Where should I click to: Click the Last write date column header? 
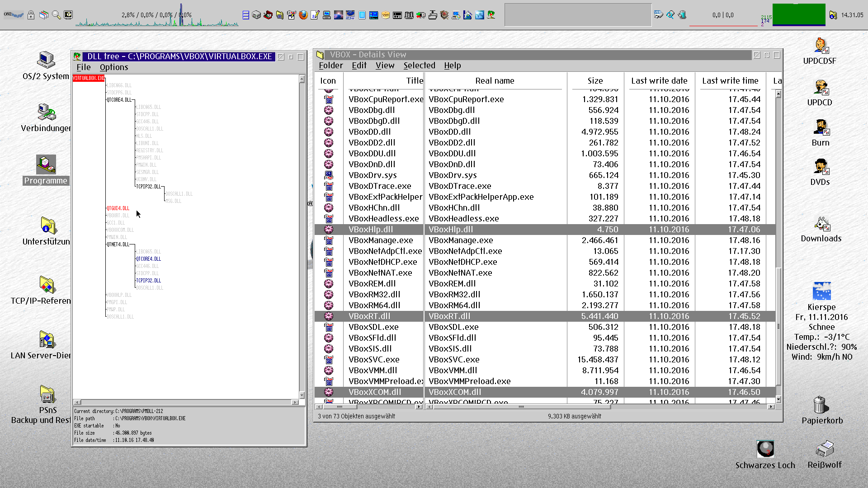pyautogui.click(x=659, y=80)
